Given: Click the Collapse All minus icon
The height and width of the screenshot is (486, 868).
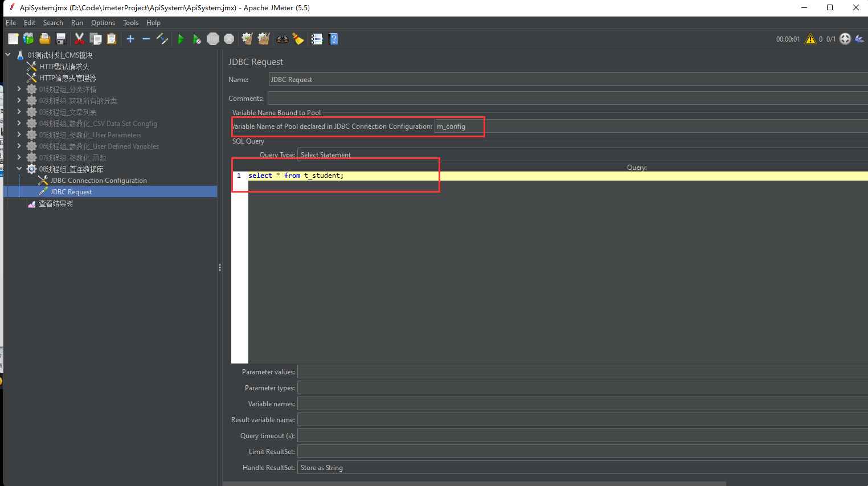Looking at the screenshot, I should (146, 39).
